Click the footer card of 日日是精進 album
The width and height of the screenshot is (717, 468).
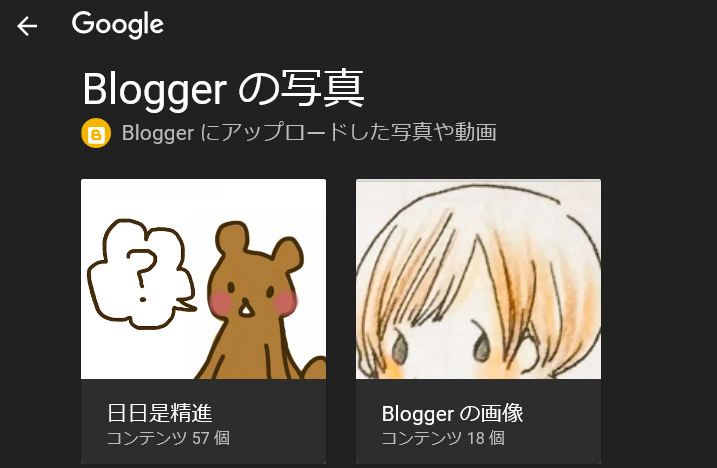203,421
